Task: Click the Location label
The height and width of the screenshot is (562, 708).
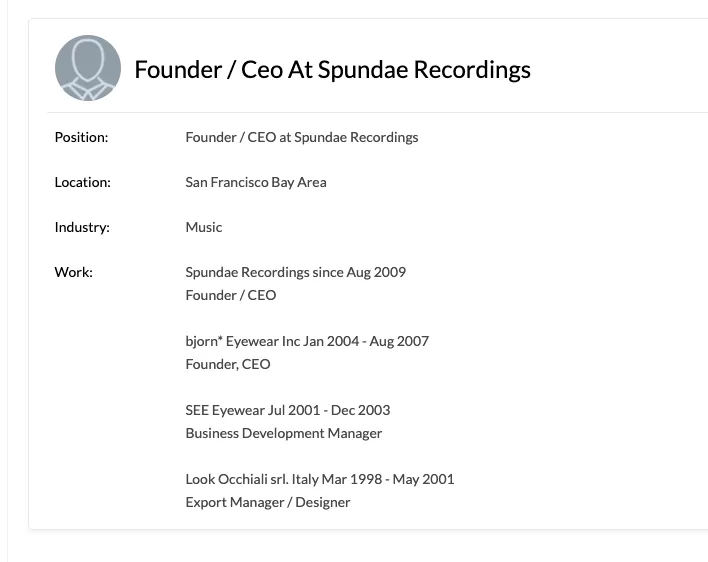Action: tap(83, 182)
